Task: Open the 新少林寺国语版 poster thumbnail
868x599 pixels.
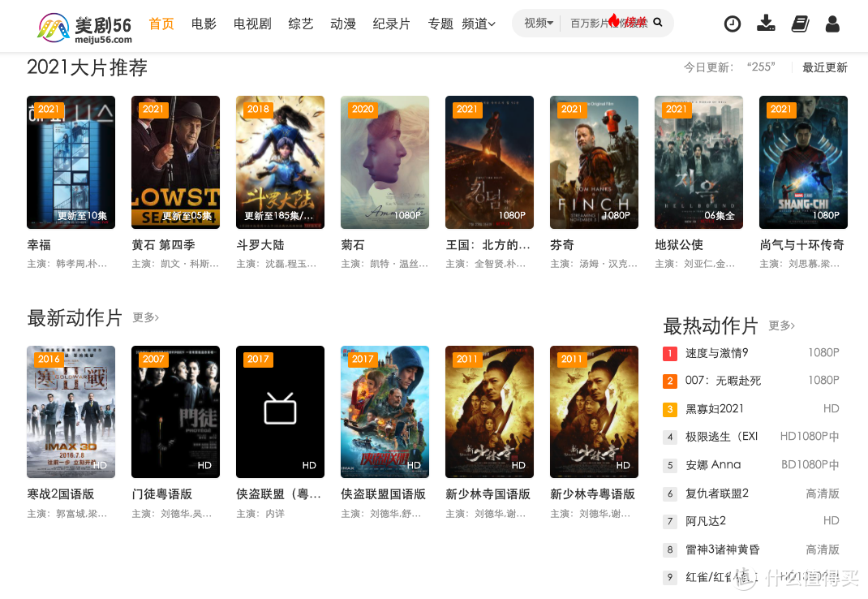Action: click(x=489, y=412)
